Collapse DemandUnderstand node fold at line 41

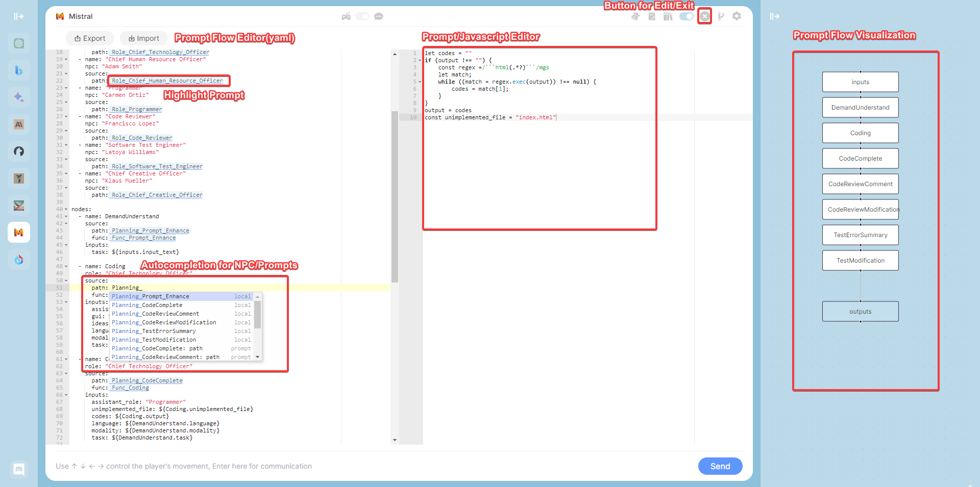tap(66, 217)
